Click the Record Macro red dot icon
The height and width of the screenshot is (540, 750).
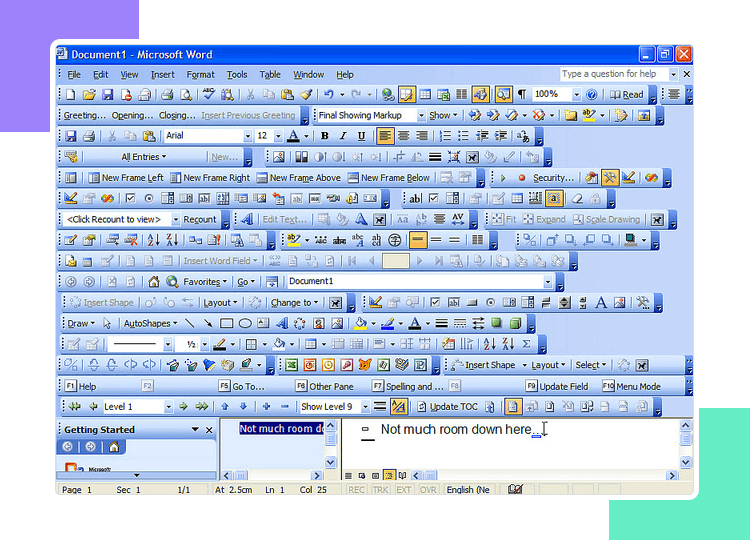[521, 178]
